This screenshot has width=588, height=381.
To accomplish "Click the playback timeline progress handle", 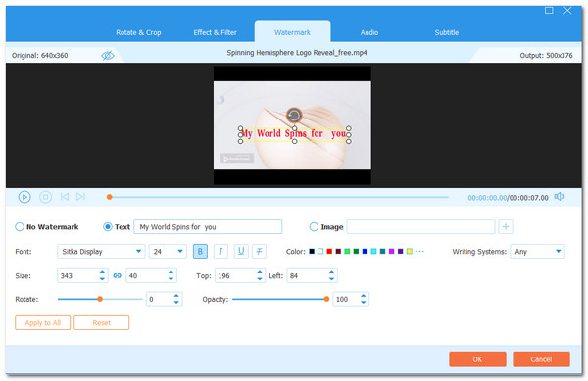I will coord(109,197).
